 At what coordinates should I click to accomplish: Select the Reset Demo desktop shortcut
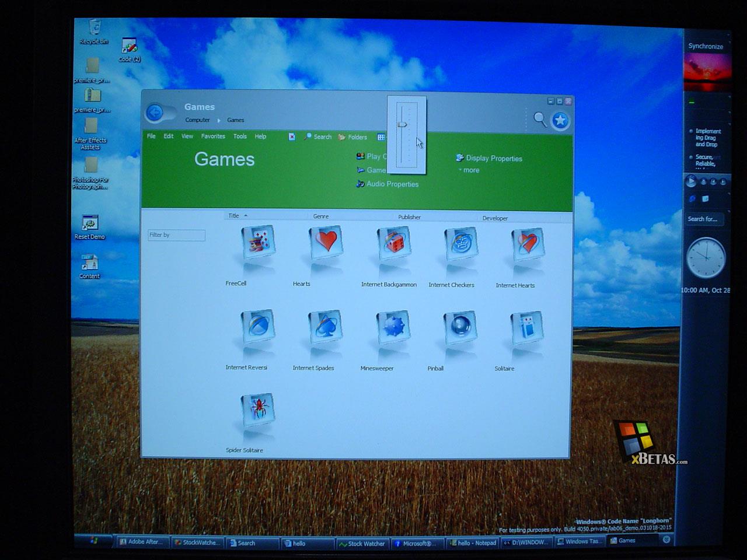pyautogui.click(x=90, y=228)
